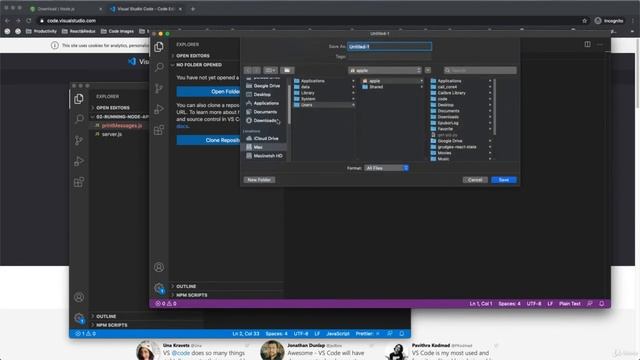Open view mode dropdown in save dialog
640x360 pixels.
[x=270, y=71]
